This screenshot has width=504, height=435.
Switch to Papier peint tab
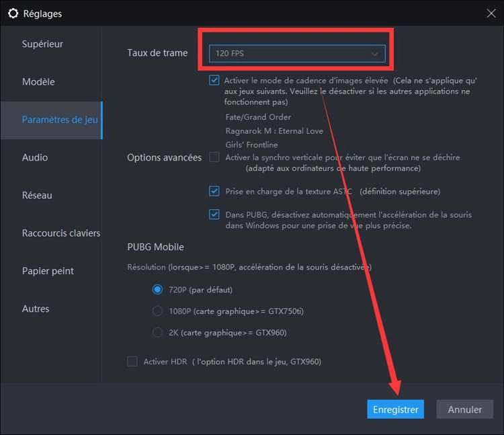(x=48, y=271)
